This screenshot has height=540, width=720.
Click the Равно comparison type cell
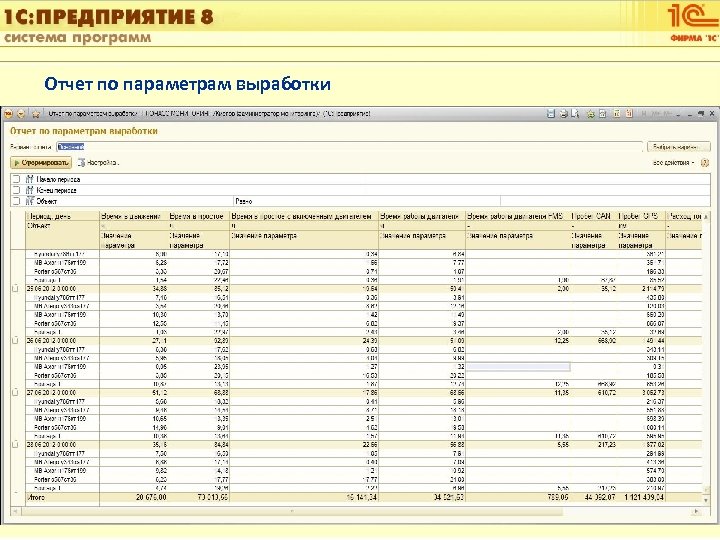(367, 201)
